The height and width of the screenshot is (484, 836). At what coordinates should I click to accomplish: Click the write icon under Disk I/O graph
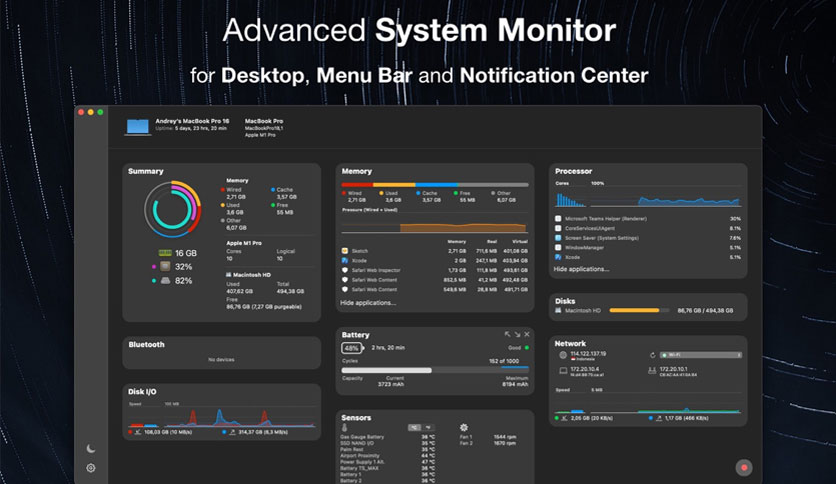[x=232, y=432]
